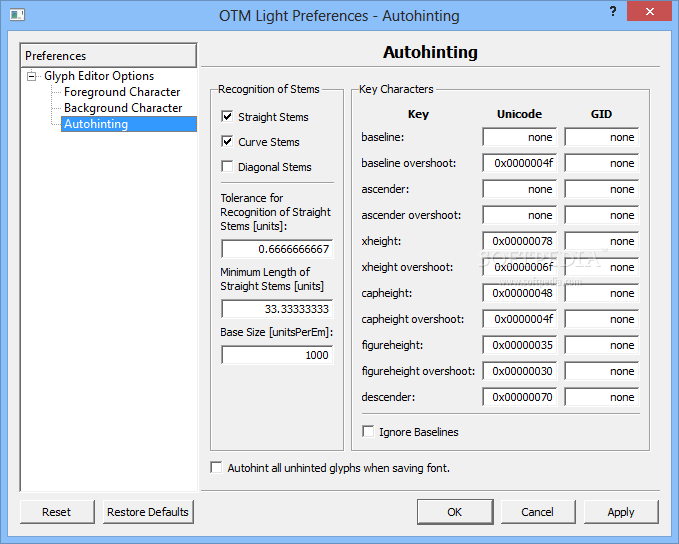Click the capheight GID field
This screenshot has height=544, width=679.
601,293
